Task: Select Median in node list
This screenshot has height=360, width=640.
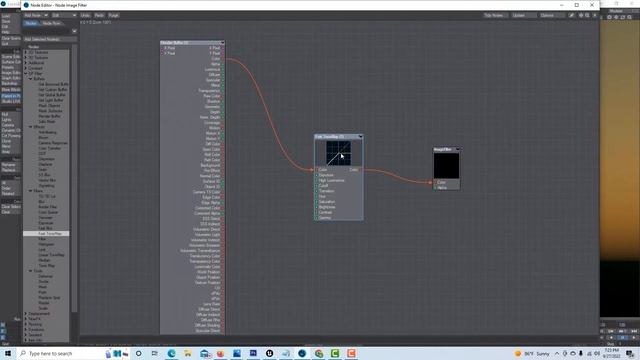Action: pyautogui.click(x=44, y=260)
